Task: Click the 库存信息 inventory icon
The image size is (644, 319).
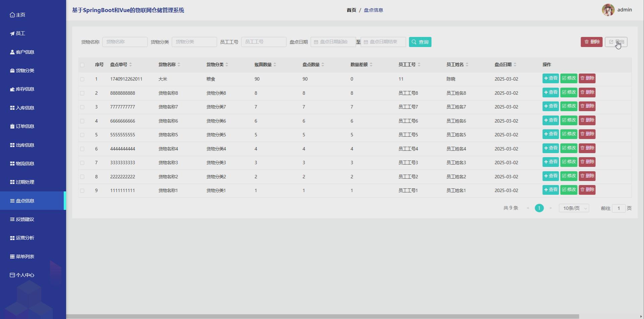Action: tap(12, 89)
